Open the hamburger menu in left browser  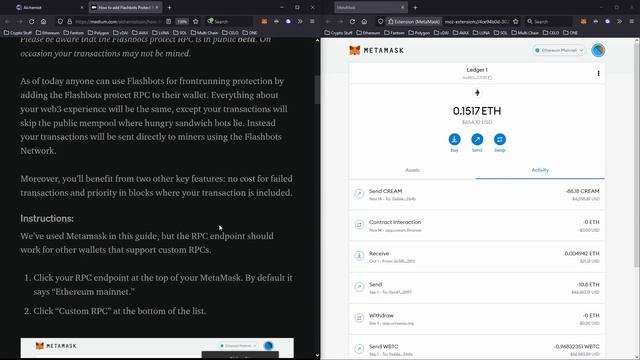[x=312, y=21]
